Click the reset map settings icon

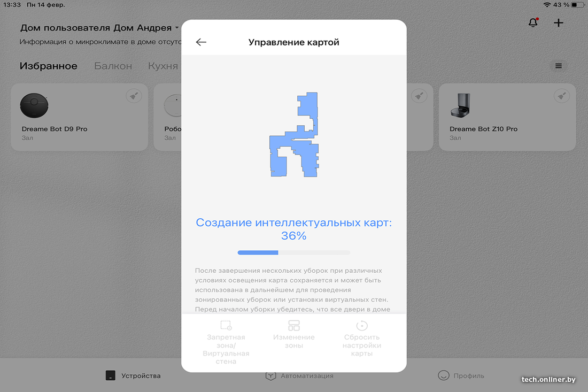pos(362,325)
